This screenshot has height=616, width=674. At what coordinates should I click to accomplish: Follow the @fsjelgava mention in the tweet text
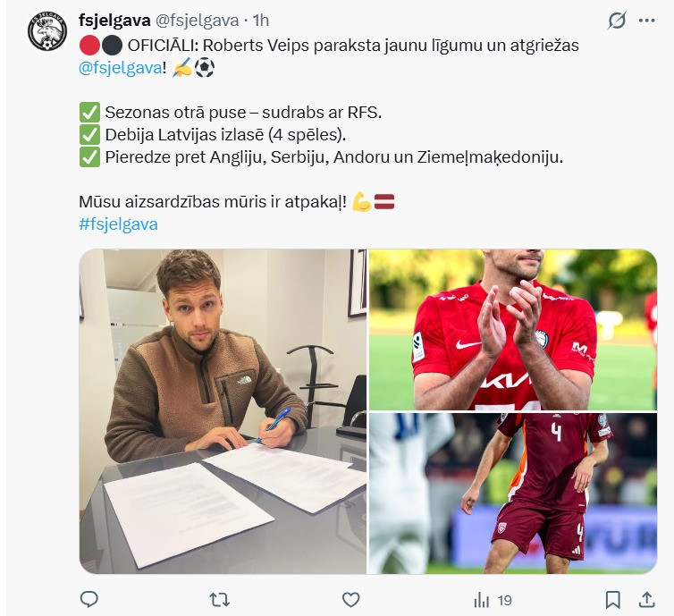(121, 67)
